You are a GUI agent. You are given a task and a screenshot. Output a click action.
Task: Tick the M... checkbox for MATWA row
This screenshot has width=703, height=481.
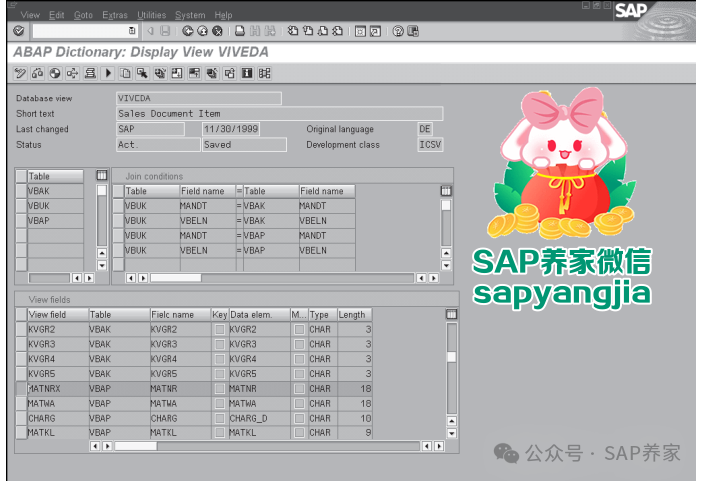tap(299, 403)
